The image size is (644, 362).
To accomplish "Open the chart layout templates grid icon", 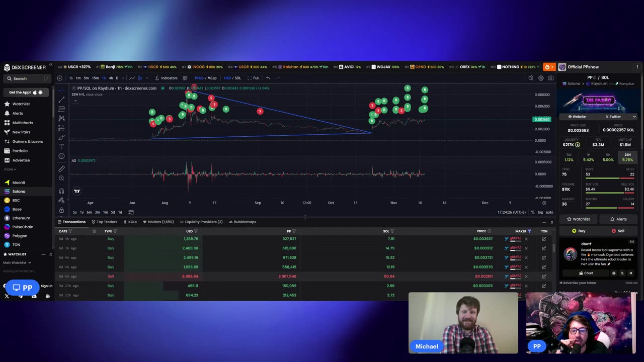I will click(185, 78).
